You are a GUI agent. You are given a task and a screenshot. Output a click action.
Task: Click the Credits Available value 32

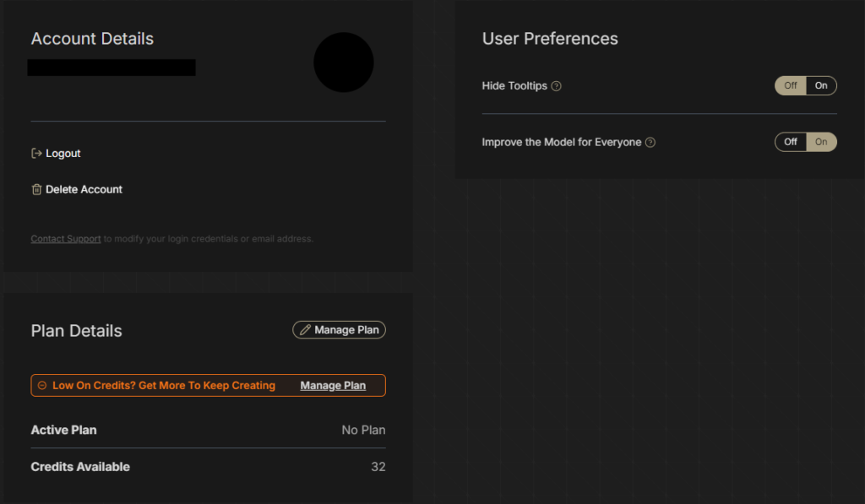(x=378, y=467)
